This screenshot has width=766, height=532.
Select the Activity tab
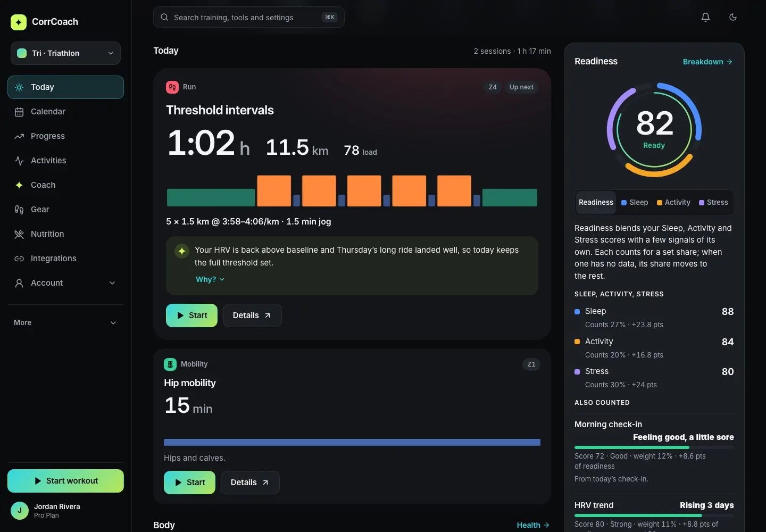(x=673, y=203)
